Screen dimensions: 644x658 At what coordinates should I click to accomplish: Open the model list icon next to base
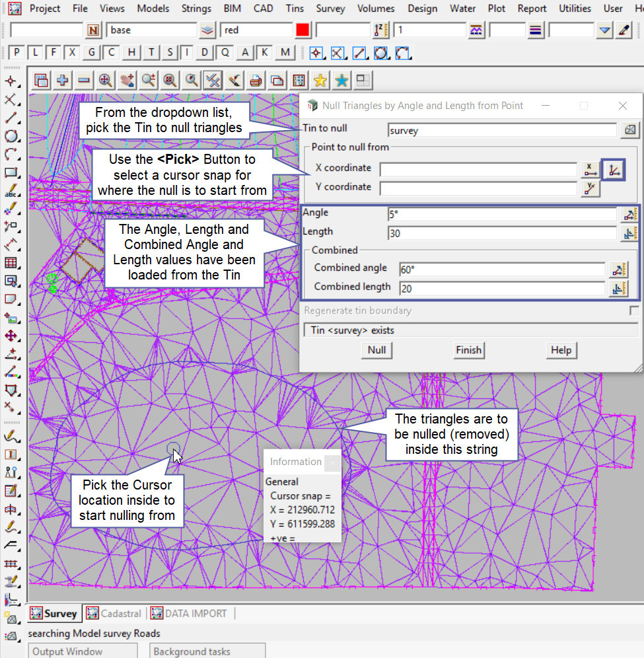[x=208, y=30]
